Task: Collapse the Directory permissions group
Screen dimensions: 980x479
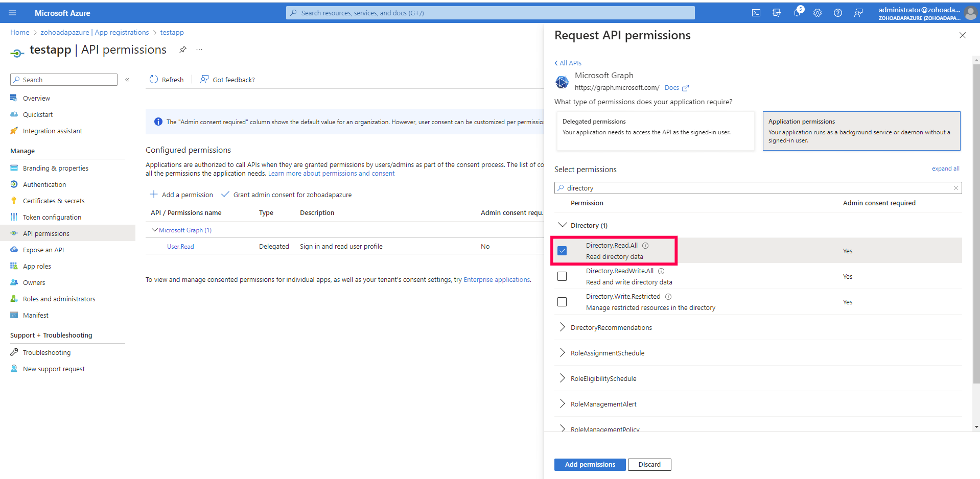Action: (562, 225)
